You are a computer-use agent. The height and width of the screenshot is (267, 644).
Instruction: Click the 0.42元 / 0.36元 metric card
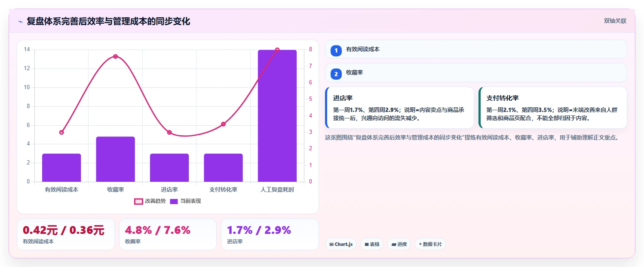[x=65, y=234]
